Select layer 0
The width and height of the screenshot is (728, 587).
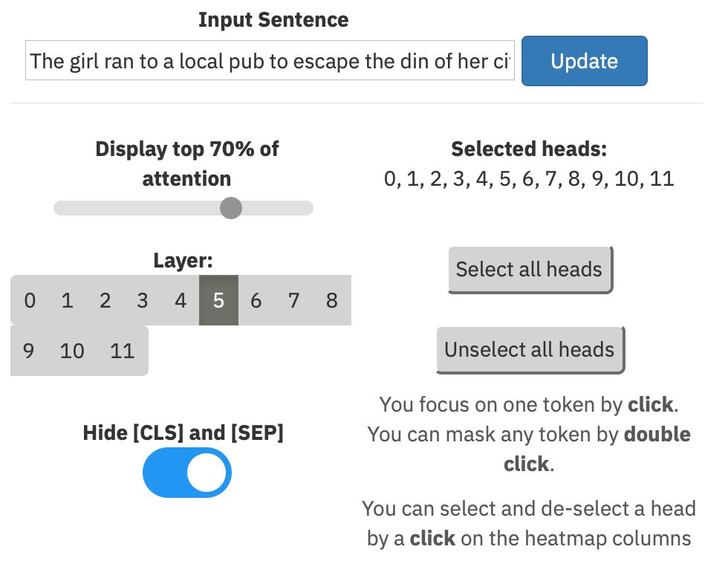coord(30,300)
